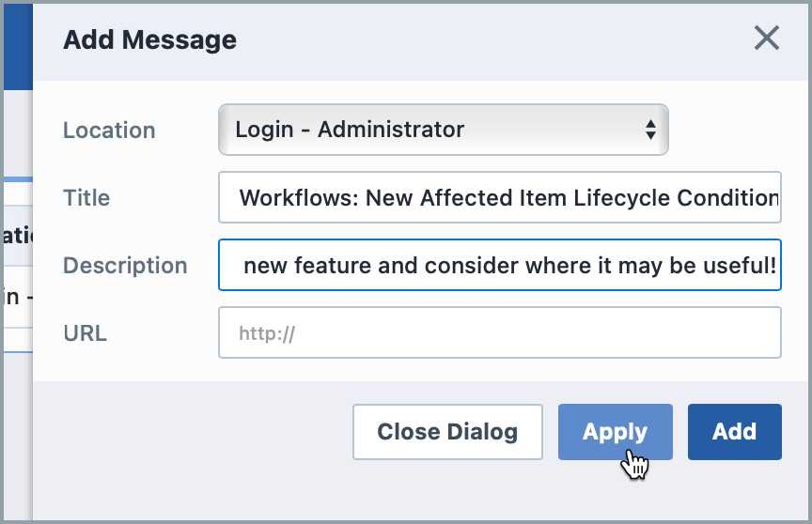
Task: Click the up-down arrows on Location selector
Action: (x=650, y=130)
